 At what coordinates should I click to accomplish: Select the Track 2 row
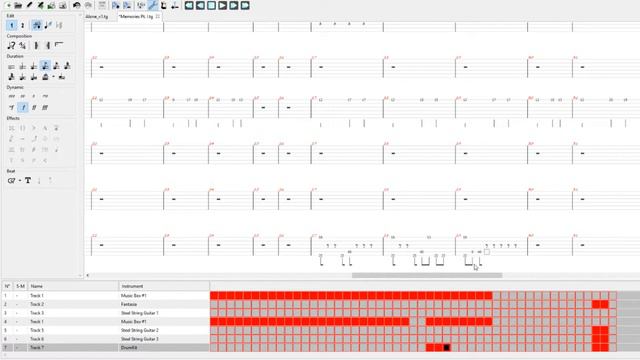[x=105, y=304]
